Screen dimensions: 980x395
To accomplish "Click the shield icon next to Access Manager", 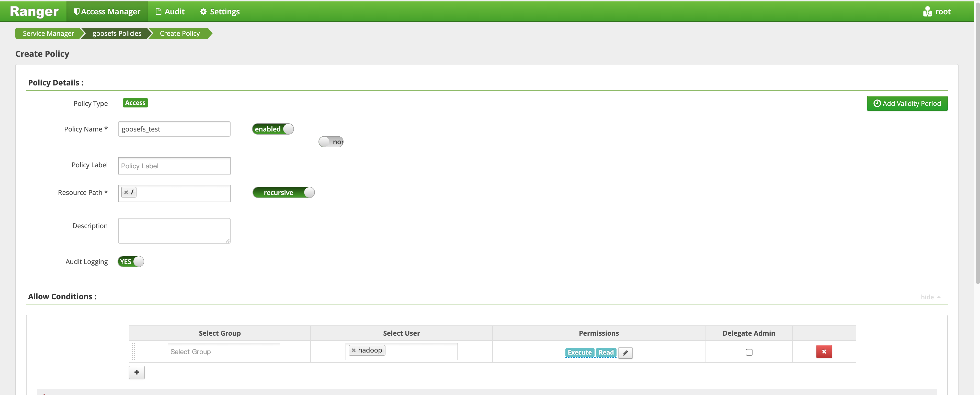I will (76, 11).
